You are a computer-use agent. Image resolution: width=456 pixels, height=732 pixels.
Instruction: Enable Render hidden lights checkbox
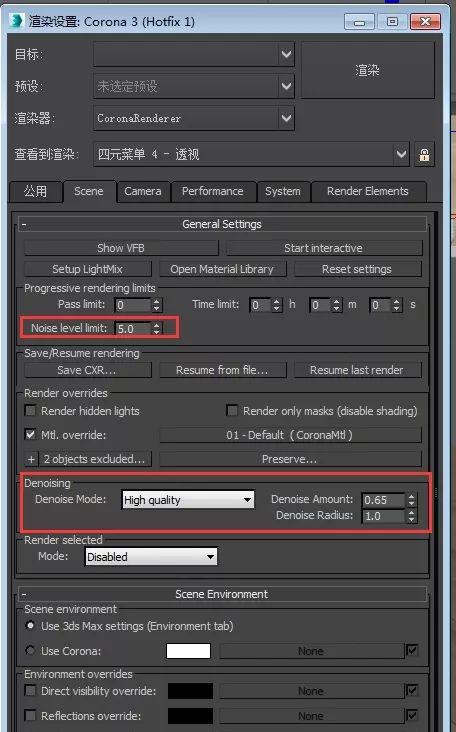click(x=30, y=411)
